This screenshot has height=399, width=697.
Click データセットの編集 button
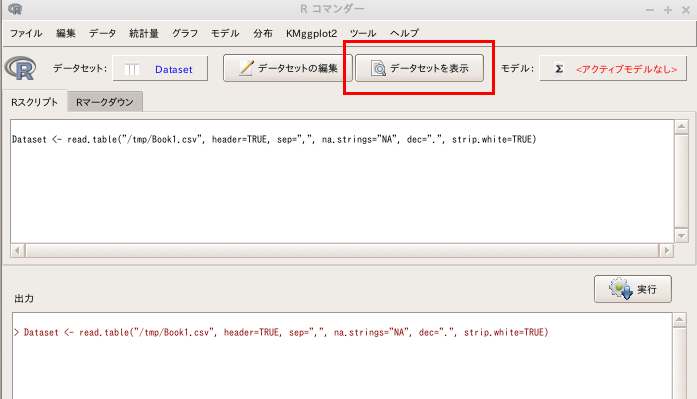(x=288, y=68)
